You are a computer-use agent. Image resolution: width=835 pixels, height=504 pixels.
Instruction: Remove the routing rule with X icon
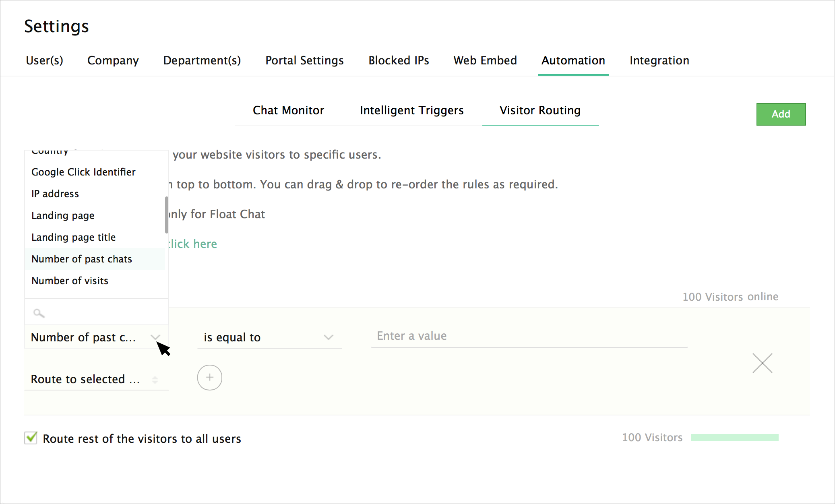point(762,363)
